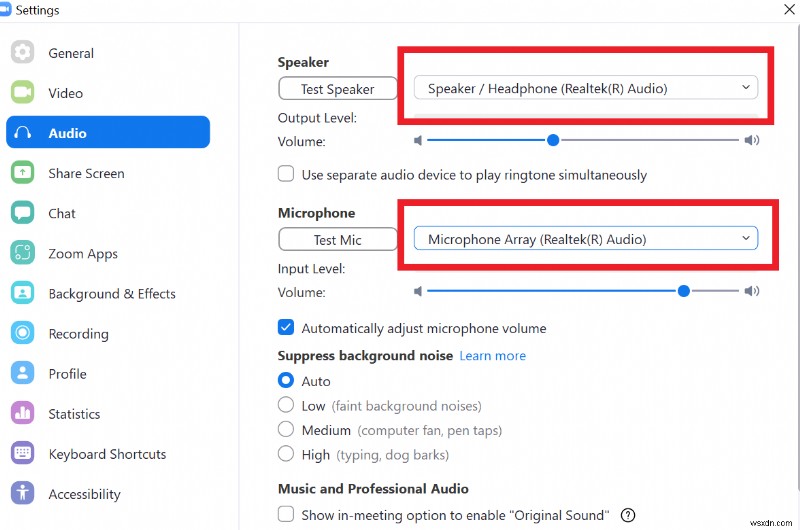Image resolution: width=800 pixels, height=530 pixels.
Task: Open the Recording settings icon
Action: pyautogui.click(x=22, y=334)
